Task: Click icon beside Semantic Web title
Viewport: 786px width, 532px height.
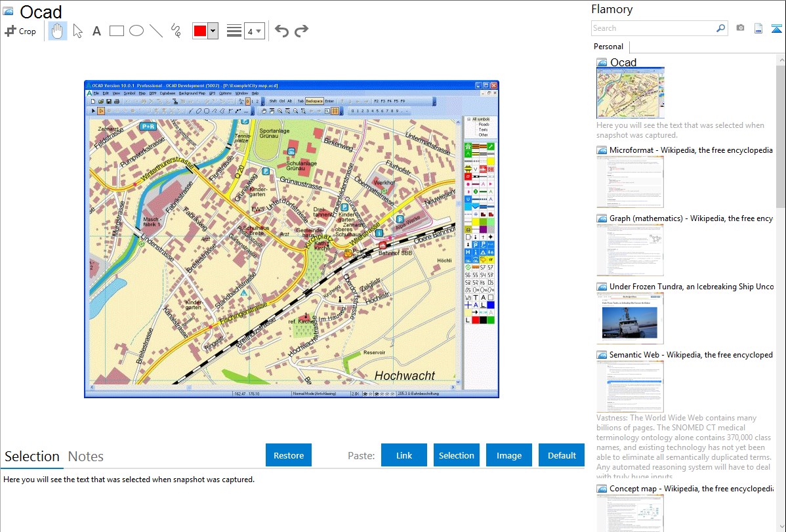Action: [602, 355]
